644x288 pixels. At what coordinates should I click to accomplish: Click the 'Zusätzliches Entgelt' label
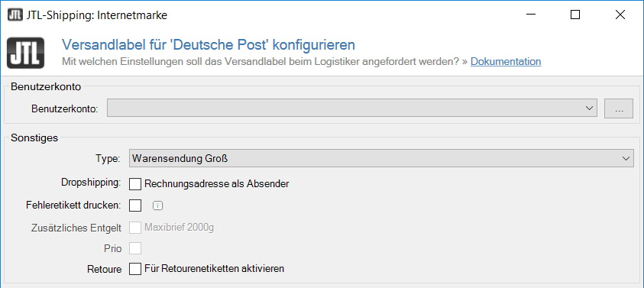pyautogui.click(x=76, y=228)
